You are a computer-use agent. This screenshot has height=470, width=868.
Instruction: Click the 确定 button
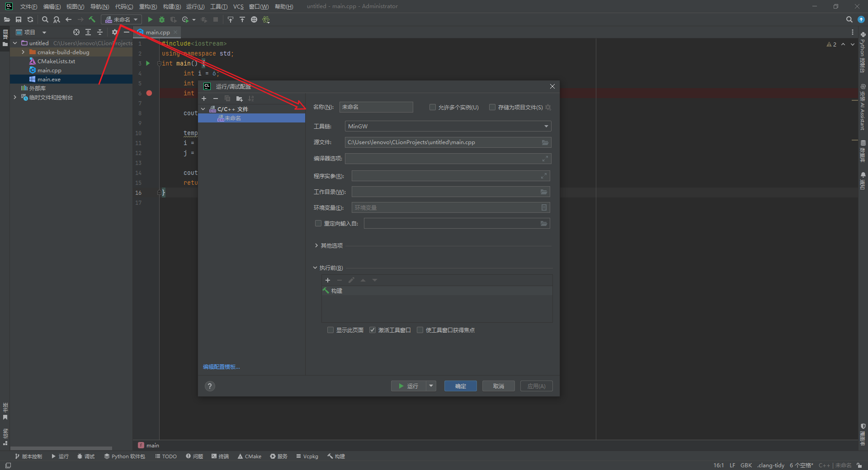tap(461, 386)
